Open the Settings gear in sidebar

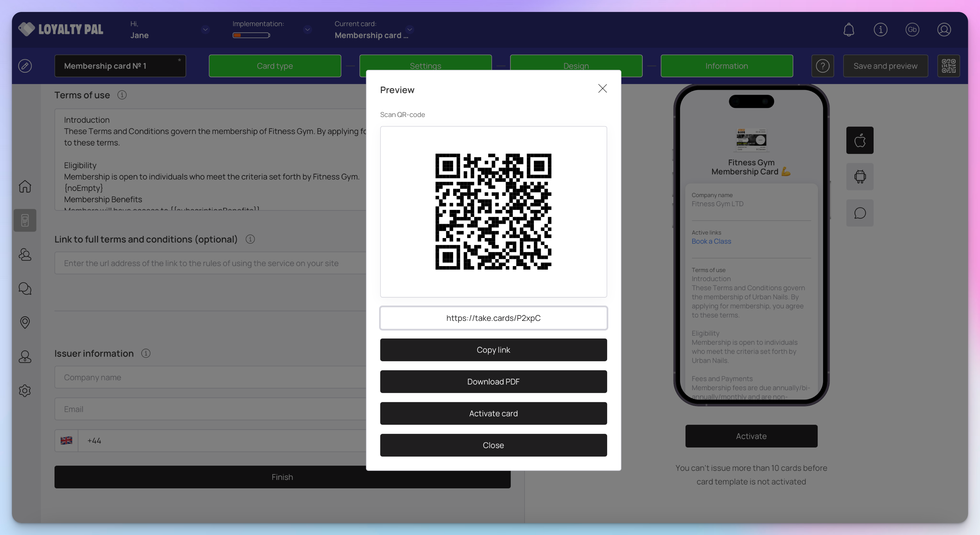pyautogui.click(x=25, y=390)
